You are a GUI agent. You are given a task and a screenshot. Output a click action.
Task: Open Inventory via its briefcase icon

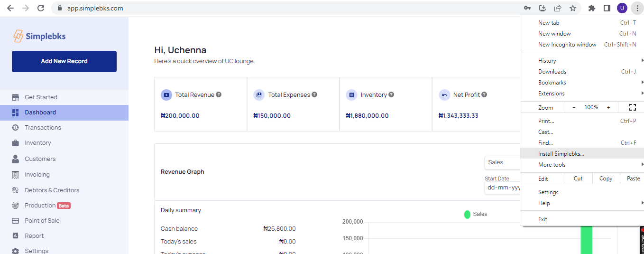[15, 143]
